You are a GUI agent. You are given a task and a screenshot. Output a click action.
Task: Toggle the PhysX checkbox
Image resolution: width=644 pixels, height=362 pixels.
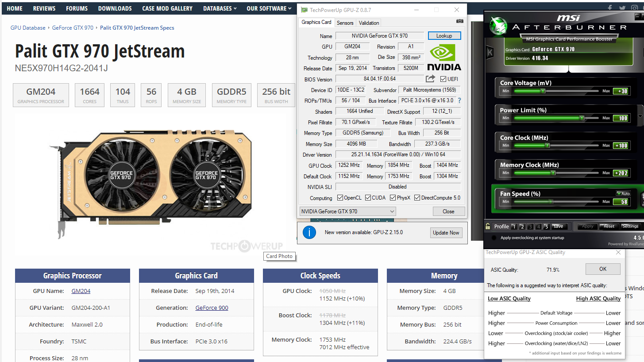(x=392, y=198)
